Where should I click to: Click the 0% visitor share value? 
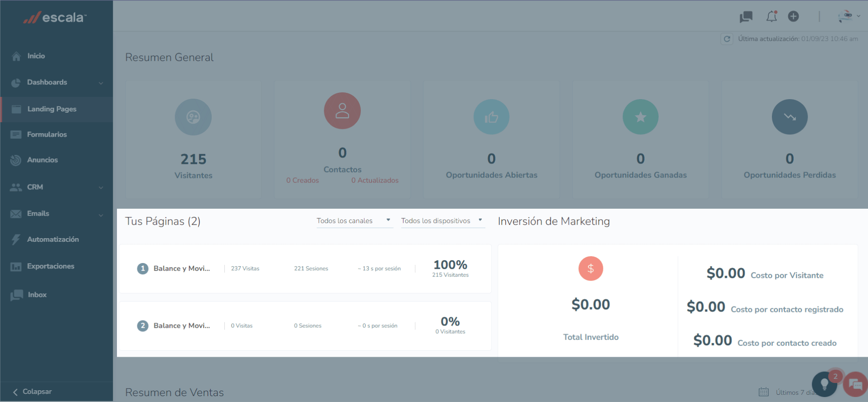pyautogui.click(x=450, y=321)
